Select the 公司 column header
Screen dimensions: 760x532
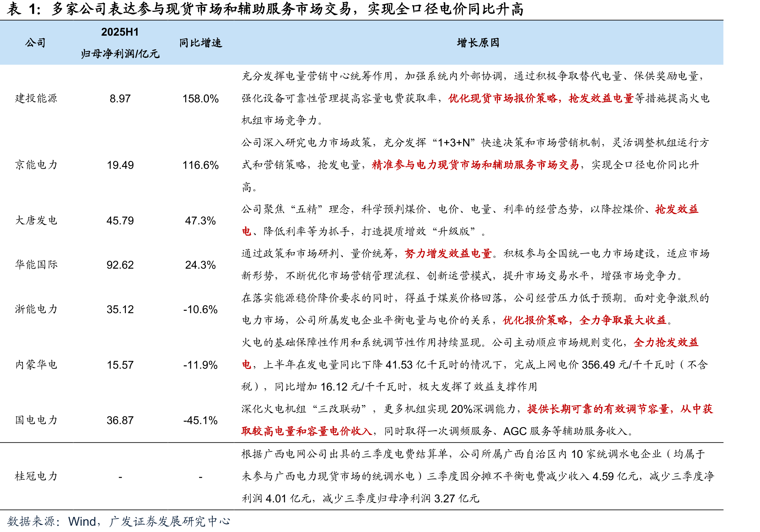tap(35, 43)
